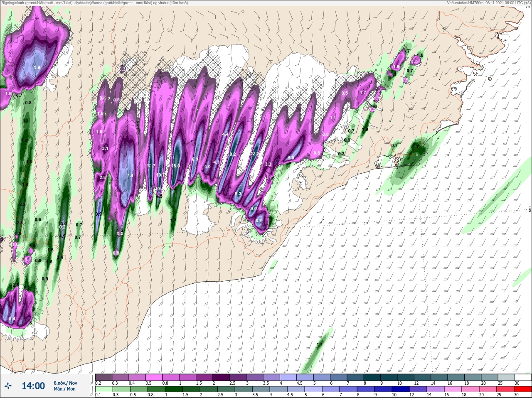Click the 10.7 precipitation value on map
Viewport: 532px width, 398px height.
coord(151,166)
